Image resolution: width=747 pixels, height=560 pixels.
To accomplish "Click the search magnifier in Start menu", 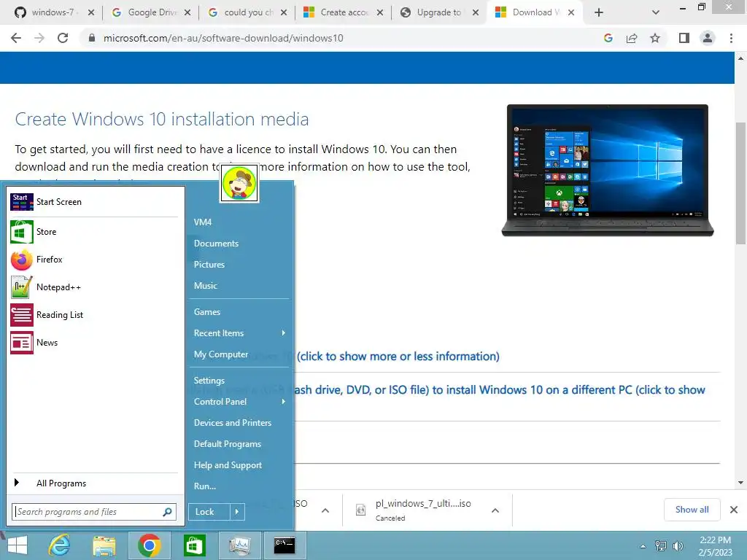I will [x=167, y=512].
